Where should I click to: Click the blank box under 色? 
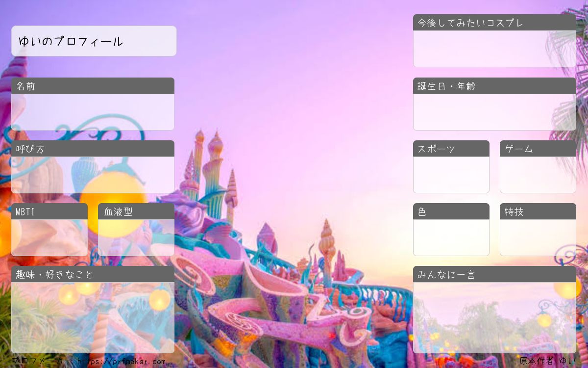tap(451, 237)
